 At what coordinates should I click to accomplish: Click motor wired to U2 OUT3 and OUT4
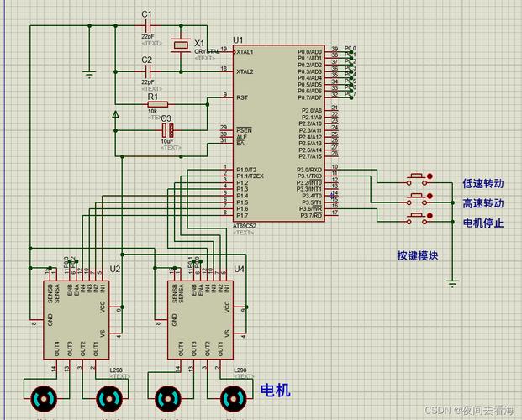pyautogui.click(x=44, y=398)
